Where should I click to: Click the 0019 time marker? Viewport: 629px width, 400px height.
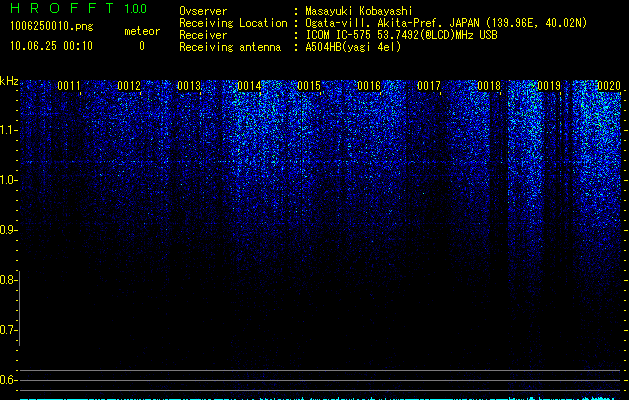click(x=549, y=86)
